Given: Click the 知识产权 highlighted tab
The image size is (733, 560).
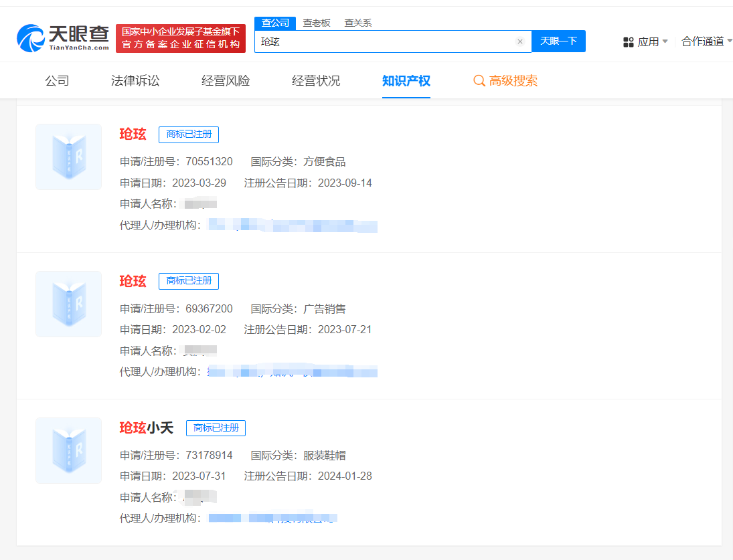Looking at the screenshot, I should [x=406, y=79].
